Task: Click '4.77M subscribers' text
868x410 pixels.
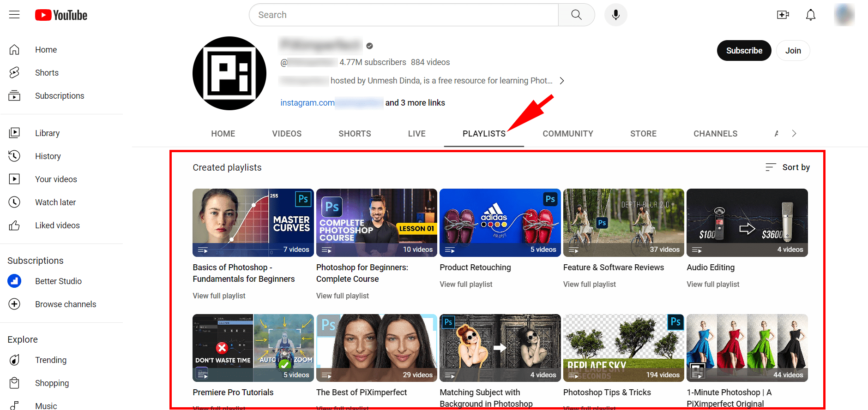Action: coord(373,62)
